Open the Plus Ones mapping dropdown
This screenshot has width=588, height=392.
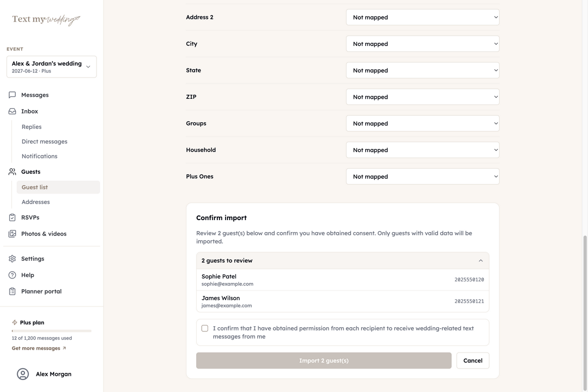tap(423, 176)
